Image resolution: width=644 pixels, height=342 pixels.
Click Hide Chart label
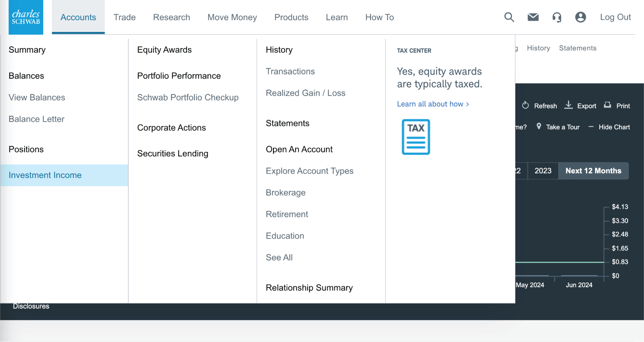tap(614, 127)
